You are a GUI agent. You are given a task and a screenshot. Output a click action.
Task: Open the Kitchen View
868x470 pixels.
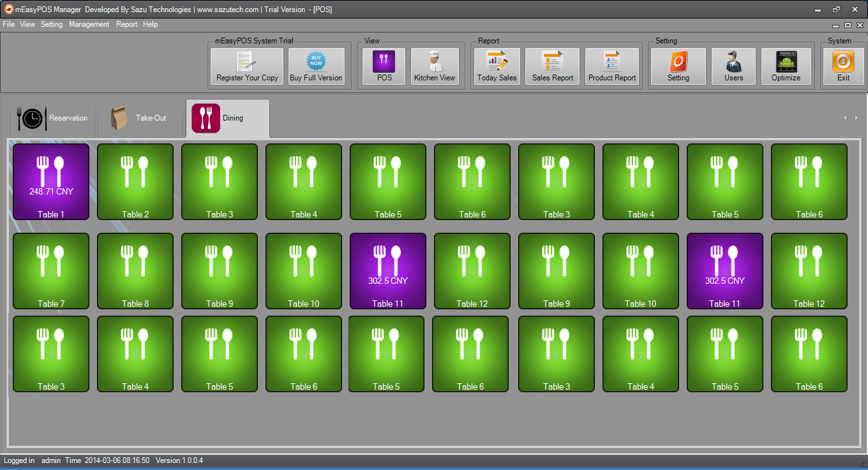435,66
